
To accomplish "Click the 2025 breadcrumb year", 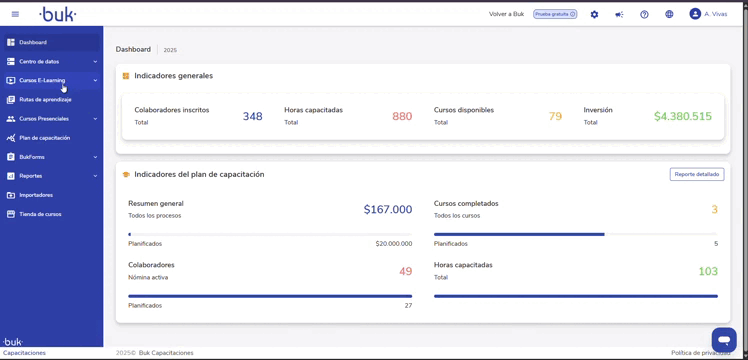I will click(x=170, y=50).
